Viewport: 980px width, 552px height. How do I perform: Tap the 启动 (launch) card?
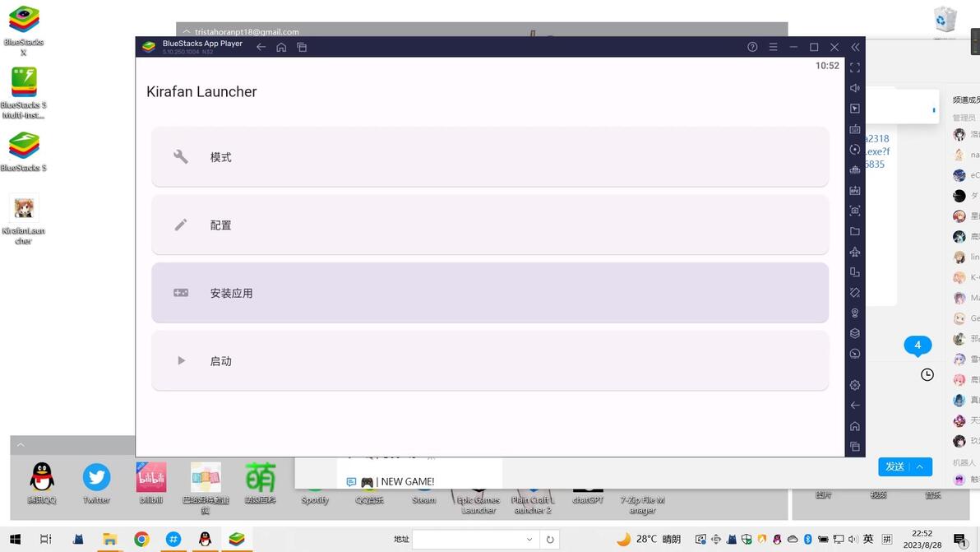pyautogui.click(x=490, y=360)
